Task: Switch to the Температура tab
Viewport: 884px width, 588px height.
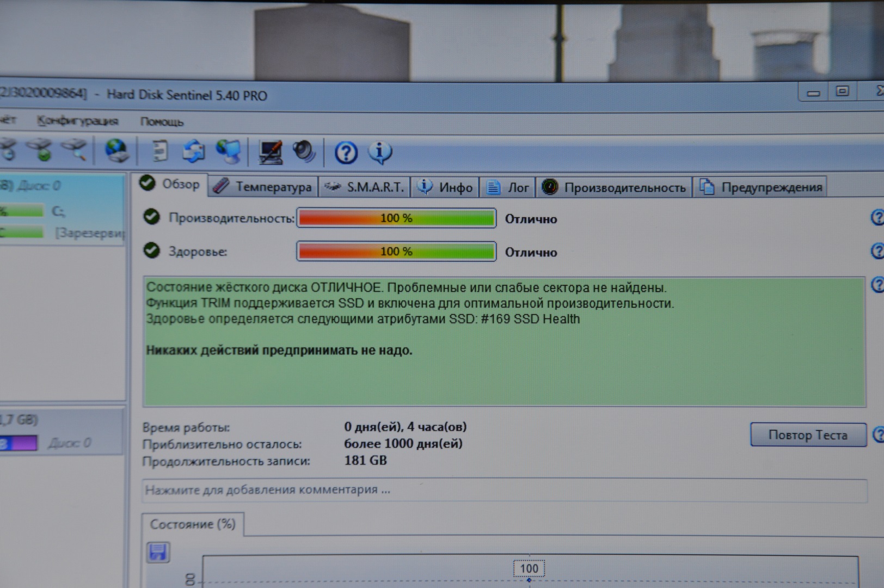Action: click(x=263, y=187)
